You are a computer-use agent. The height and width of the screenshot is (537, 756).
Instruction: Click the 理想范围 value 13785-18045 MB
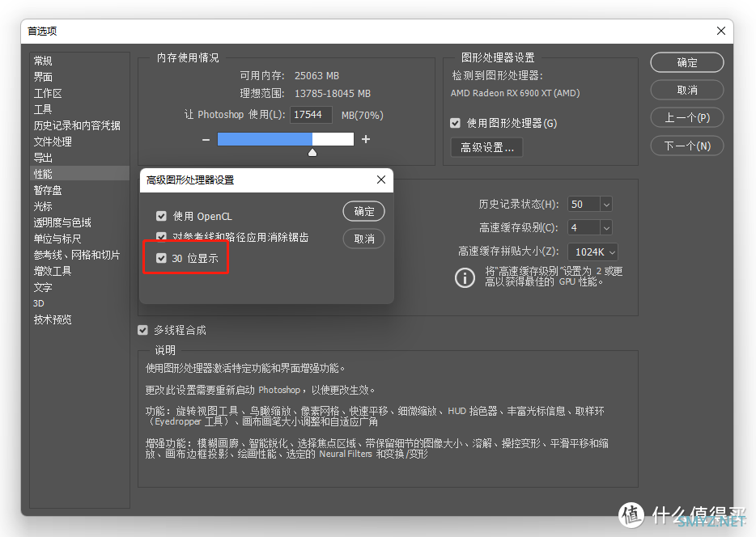point(333,94)
